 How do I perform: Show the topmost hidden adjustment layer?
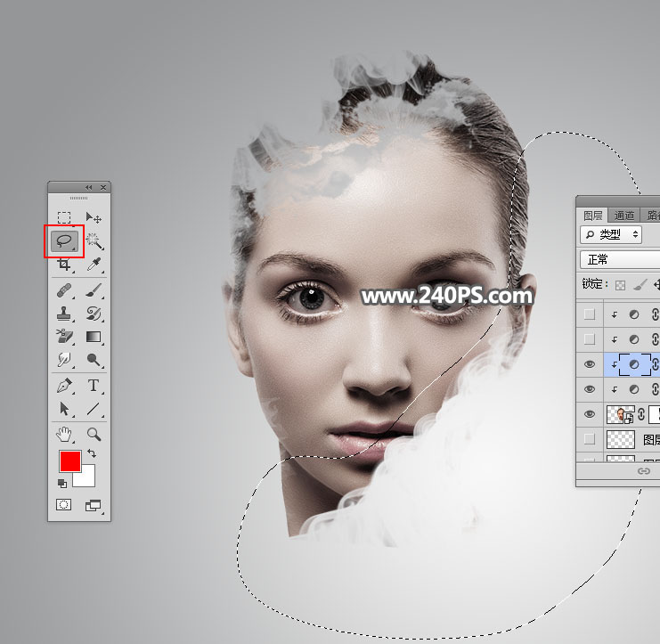tap(587, 314)
